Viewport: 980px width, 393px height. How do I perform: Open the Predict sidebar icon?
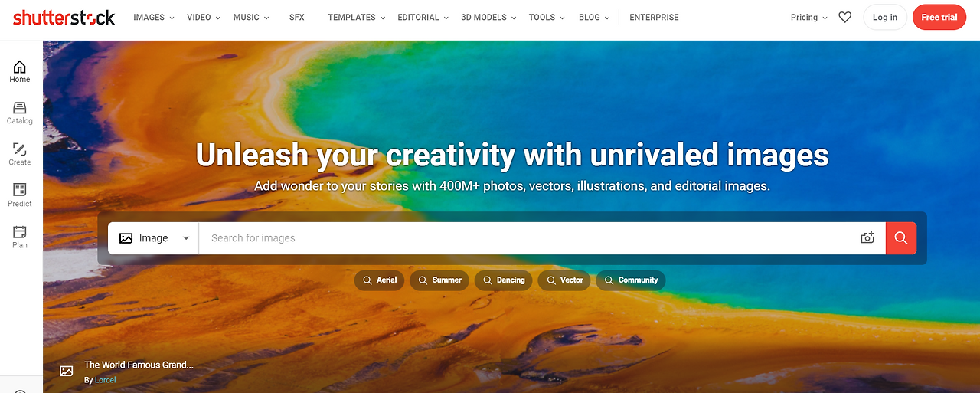20,196
